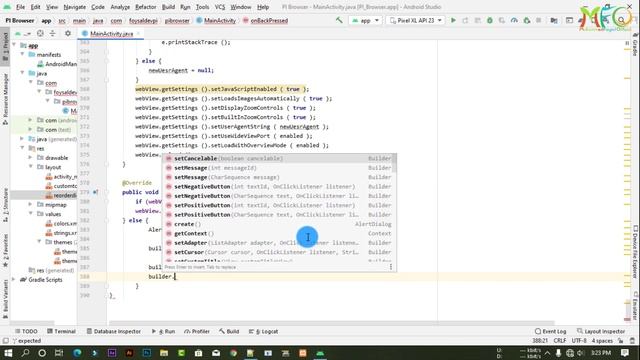640x360 pixels.
Task: Click the Collapse All icon in project panel
Action: (x=53, y=33)
